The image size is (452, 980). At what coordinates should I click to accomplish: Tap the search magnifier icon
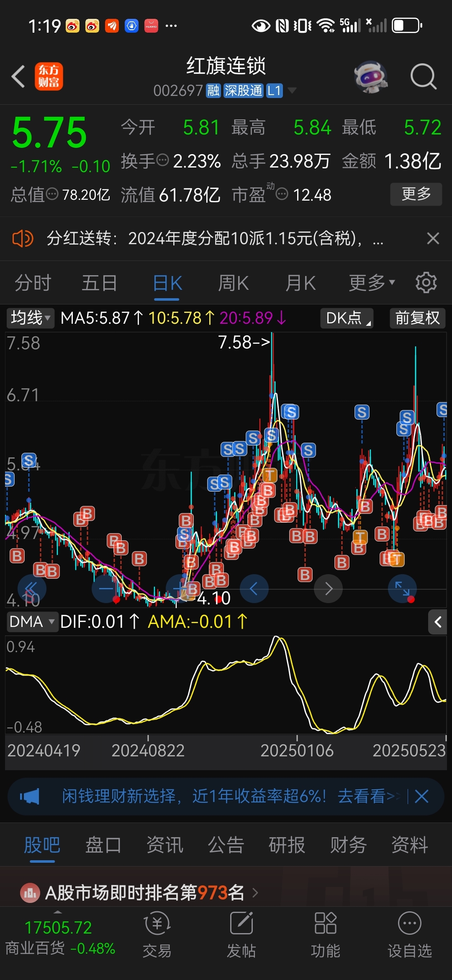tap(424, 77)
